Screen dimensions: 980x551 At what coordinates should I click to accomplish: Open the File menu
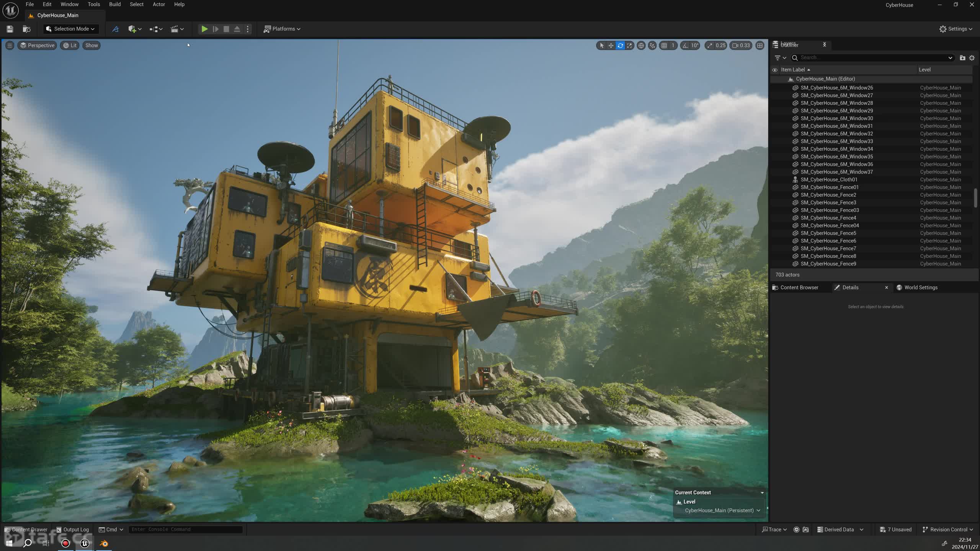pos(29,5)
